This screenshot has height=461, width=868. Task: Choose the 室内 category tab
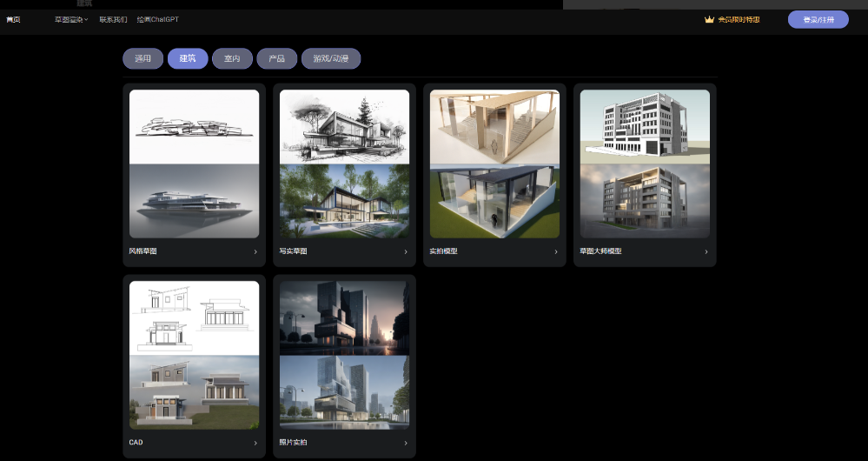(x=232, y=59)
